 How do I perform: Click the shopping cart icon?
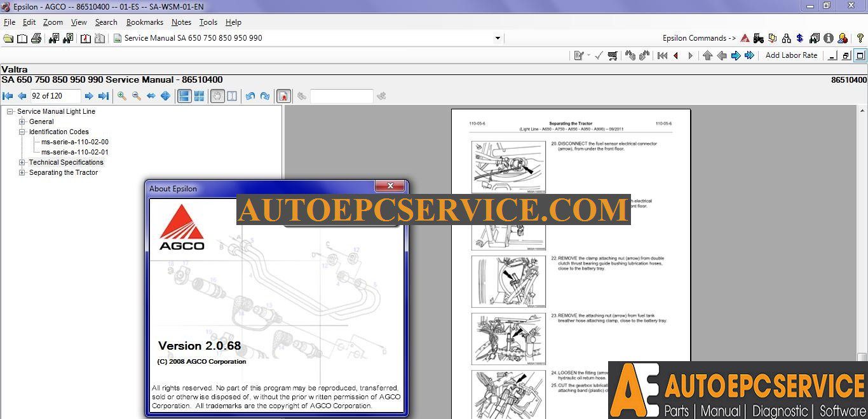tap(613, 55)
